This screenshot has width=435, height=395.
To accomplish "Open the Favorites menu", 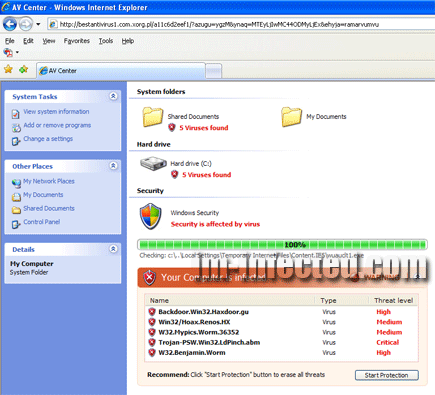I will click(77, 41).
